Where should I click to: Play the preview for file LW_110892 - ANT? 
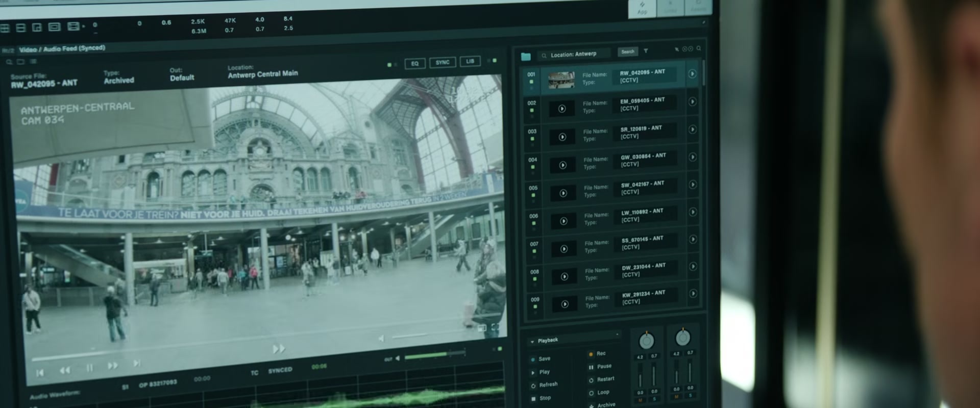click(x=563, y=221)
